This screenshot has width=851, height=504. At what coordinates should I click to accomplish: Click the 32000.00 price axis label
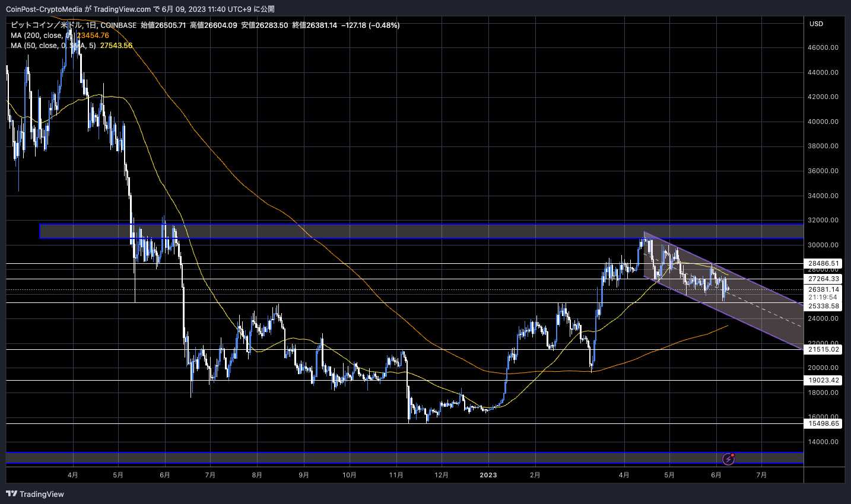824,220
